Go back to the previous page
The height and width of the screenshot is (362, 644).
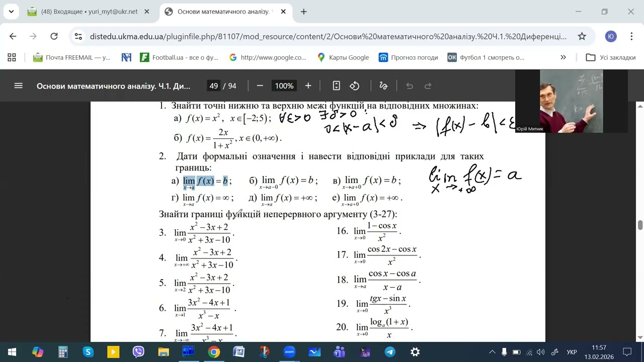pyautogui.click(x=13, y=36)
